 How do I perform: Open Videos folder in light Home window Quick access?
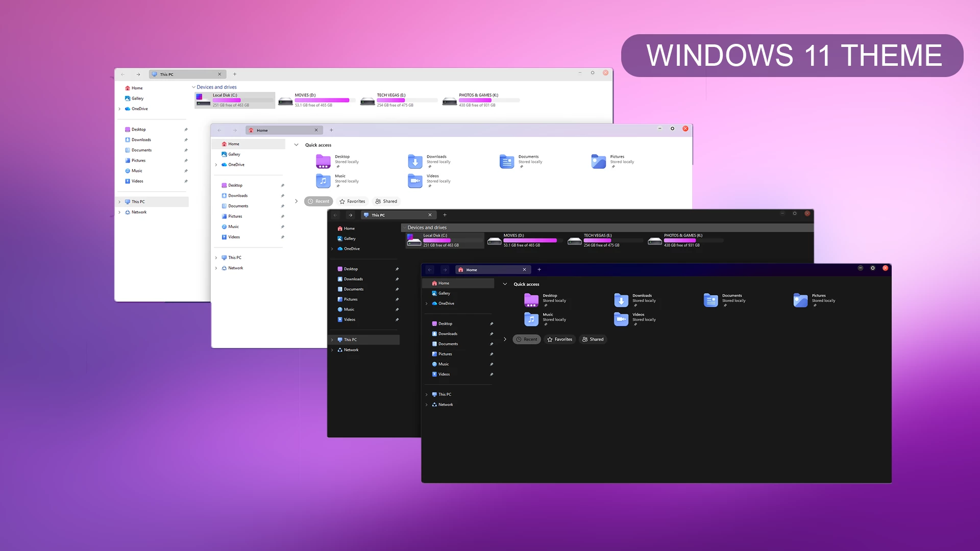point(429,181)
